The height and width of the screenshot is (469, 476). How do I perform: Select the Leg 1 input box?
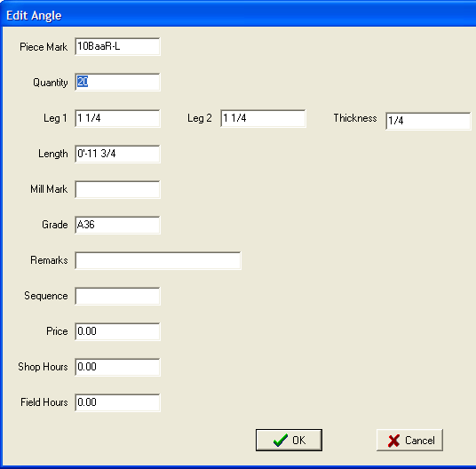[117, 118]
